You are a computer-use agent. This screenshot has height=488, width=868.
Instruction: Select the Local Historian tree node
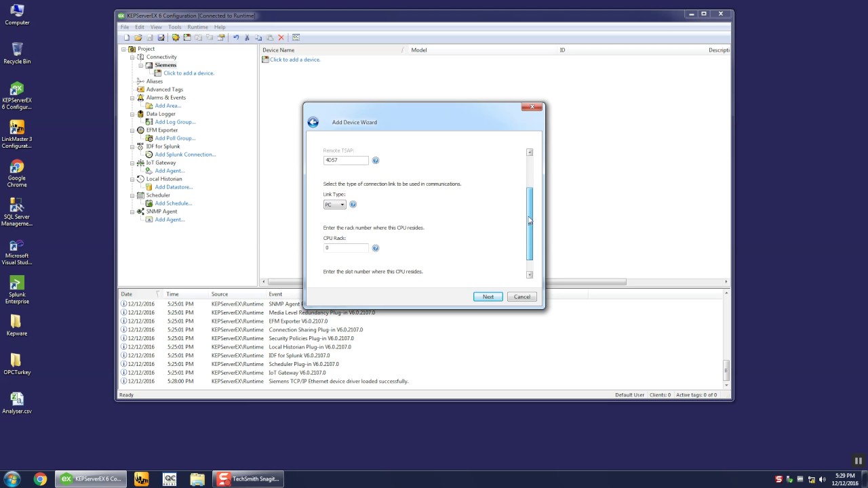(164, 179)
